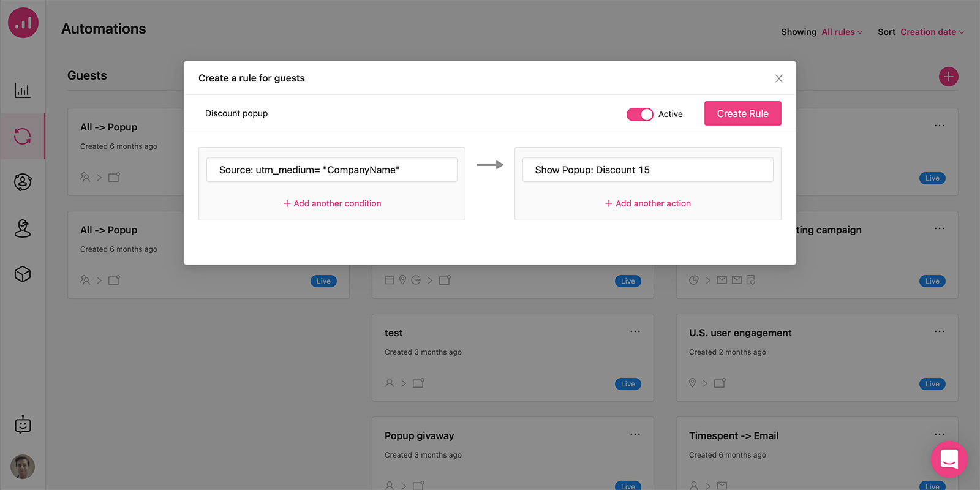This screenshot has width=980, height=490.
Task: Open the Automations sync icon in sidebar
Action: pyautogui.click(x=23, y=136)
